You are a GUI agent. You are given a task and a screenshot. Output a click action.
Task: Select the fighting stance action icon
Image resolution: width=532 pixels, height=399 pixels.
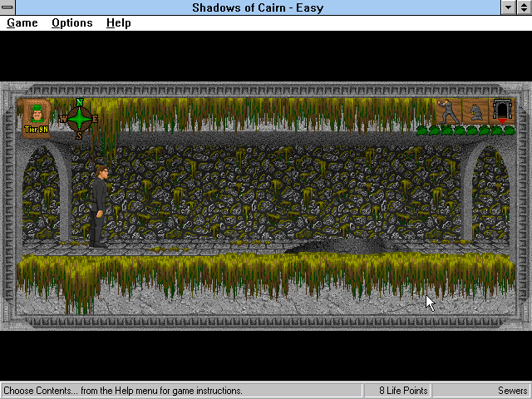click(x=449, y=111)
